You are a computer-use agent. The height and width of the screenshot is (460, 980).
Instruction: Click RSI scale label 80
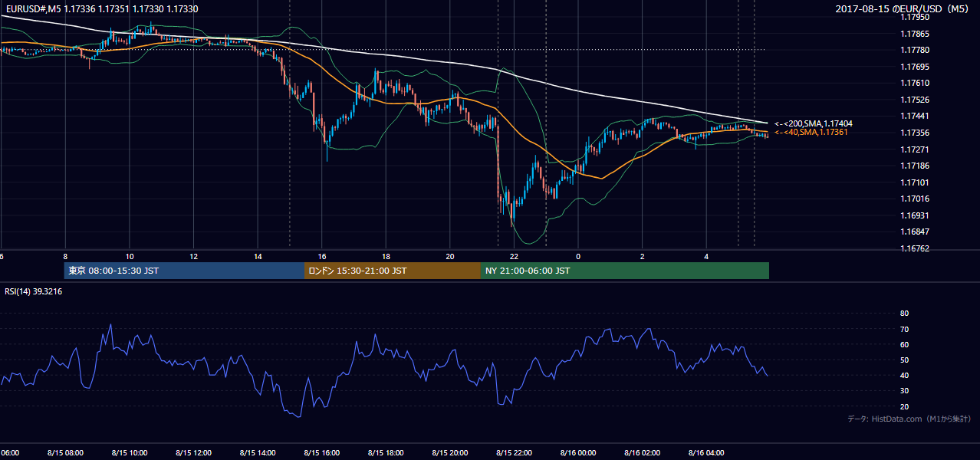[x=904, y=314]
